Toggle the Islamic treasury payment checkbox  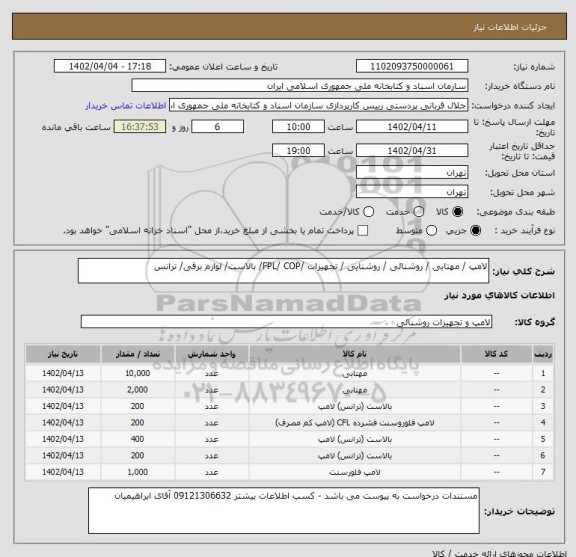(363, 231)
